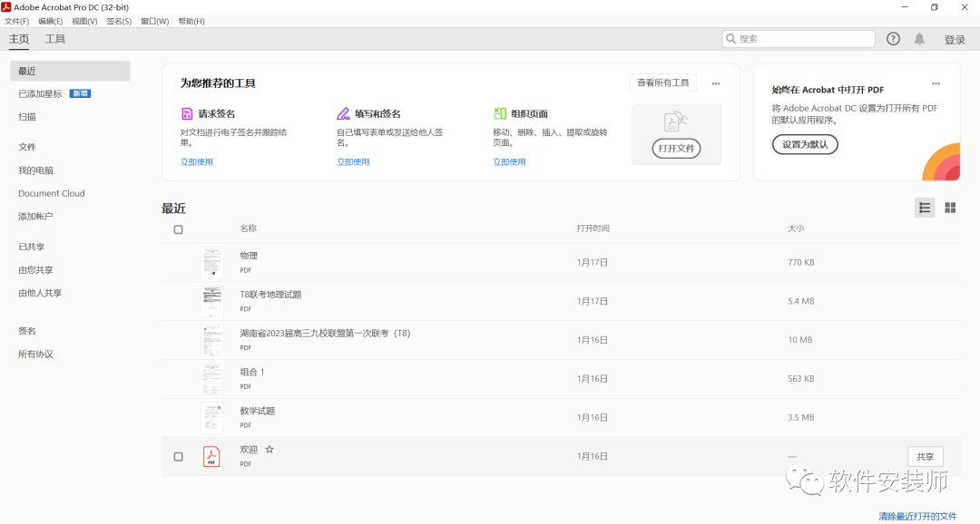Switch to the 工具 tab
The height and width of the screenshot is (524, 980).
point(55,39)
